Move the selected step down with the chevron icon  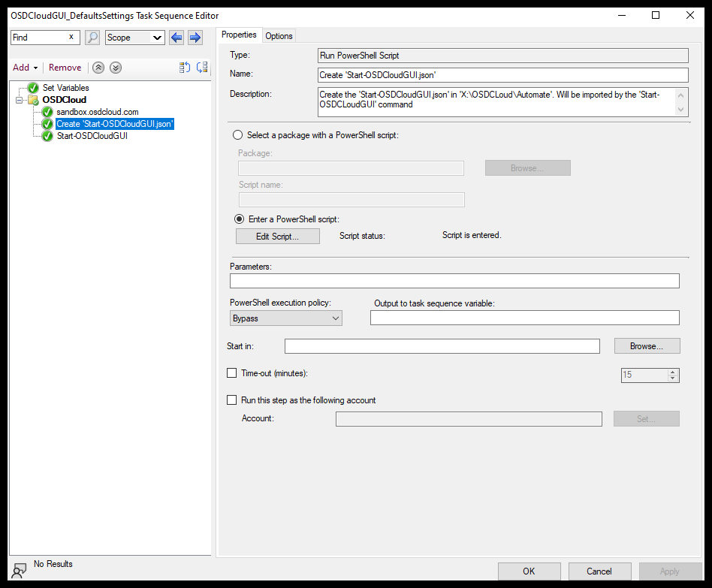pyautogui.click(x=115, y=68)
